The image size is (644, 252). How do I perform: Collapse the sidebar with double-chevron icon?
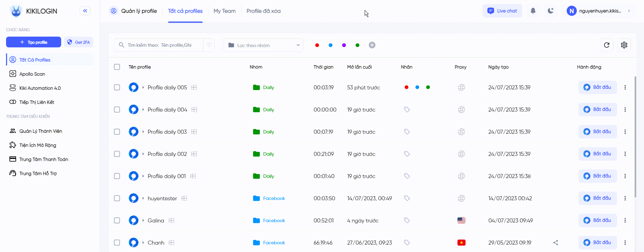click(x=85, y=11)
